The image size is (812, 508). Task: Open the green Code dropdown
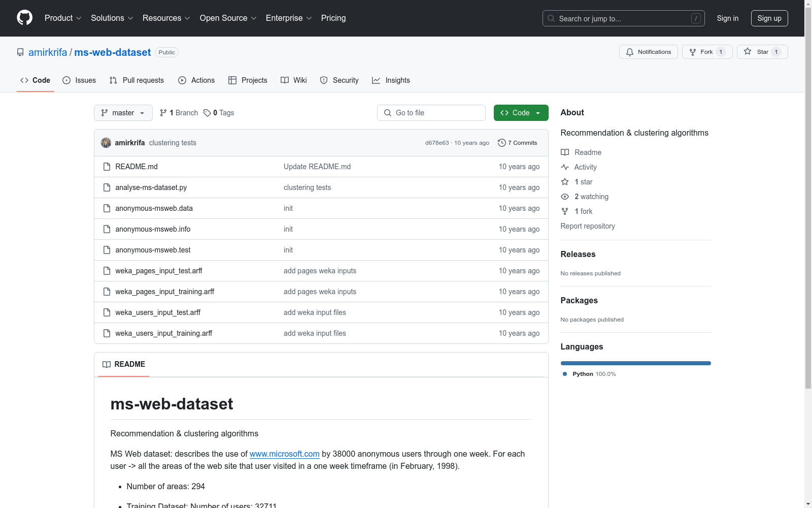coord(521,113)
